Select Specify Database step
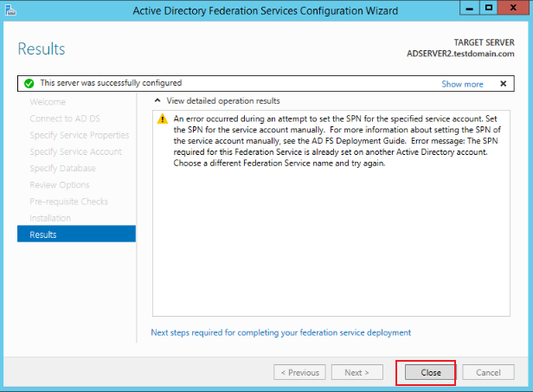This screenshot has height=392, width=533. [62, 168]
